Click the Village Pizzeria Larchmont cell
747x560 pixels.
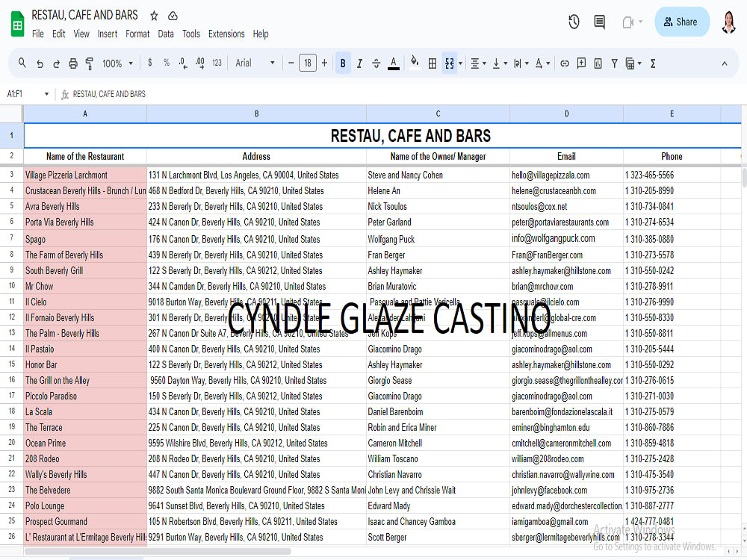click(85, 175)
